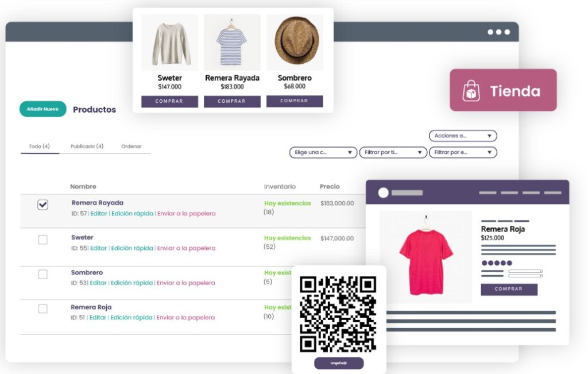The width and height of the screenshot is (588, 374).
Task: Click the red Remera Roja shirt image
Action: [x=425, y=257]
